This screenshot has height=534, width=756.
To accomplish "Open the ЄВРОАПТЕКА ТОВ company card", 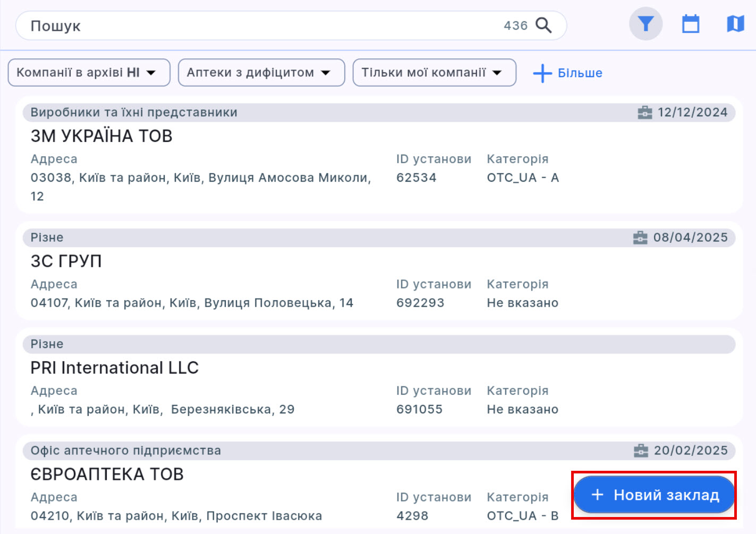I will (x=107, y=474).
